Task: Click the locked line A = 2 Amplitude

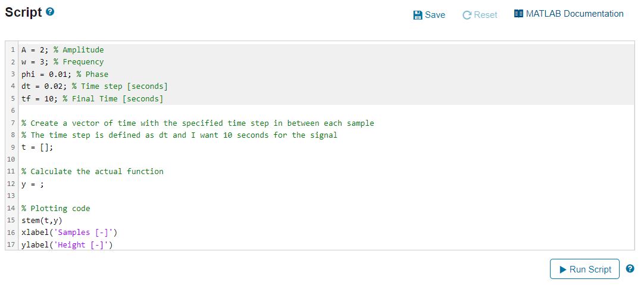Action: 63,50
